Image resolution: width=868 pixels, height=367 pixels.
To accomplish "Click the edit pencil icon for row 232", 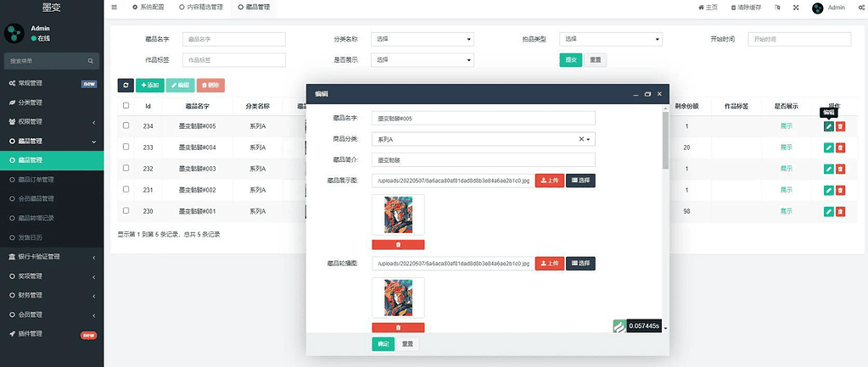I will 828,169.
